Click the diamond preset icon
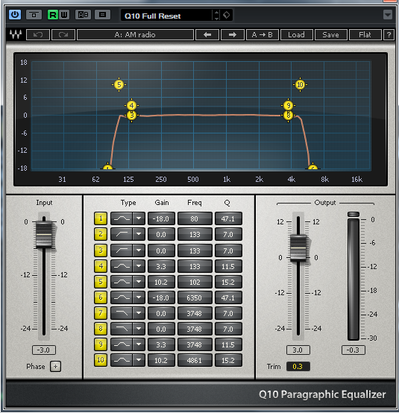 [x=227, y=15]
